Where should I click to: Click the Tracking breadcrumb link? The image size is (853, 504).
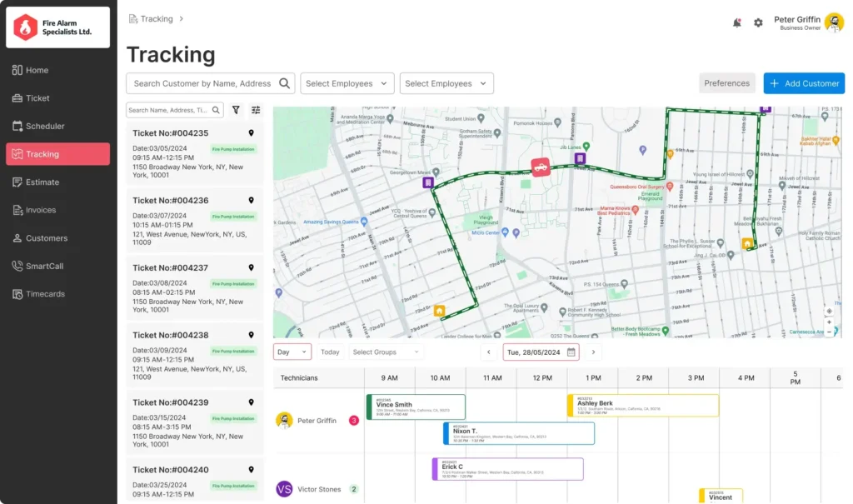pos(157,19)
